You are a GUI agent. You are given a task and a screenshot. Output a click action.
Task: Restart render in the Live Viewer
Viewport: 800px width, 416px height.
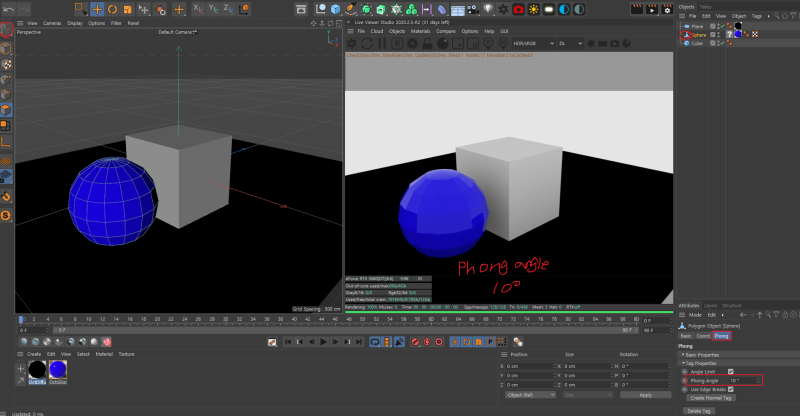click(x=367, y=44)
